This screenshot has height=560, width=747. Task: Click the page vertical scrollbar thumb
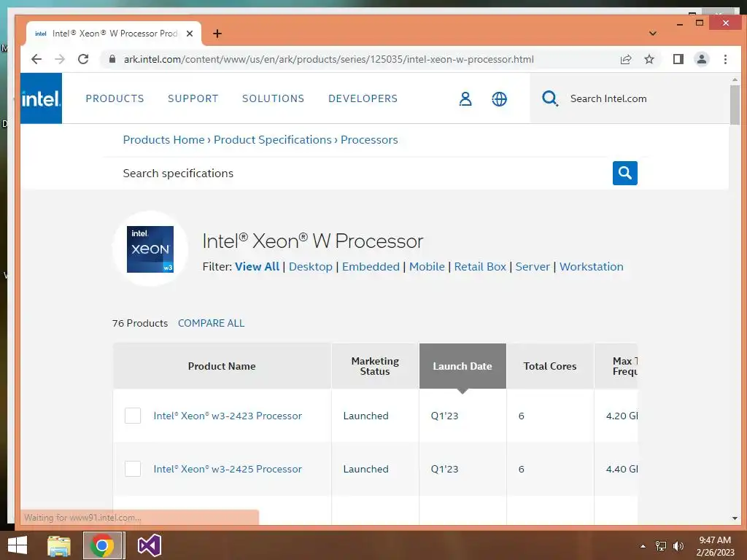pos(735,105)
